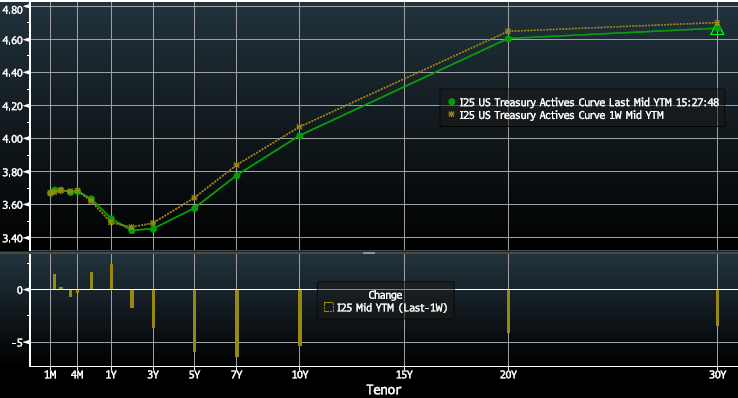Click the 1Y tenor axis label
This screenshot has width=738, height=398.
(x=111, y=375)
